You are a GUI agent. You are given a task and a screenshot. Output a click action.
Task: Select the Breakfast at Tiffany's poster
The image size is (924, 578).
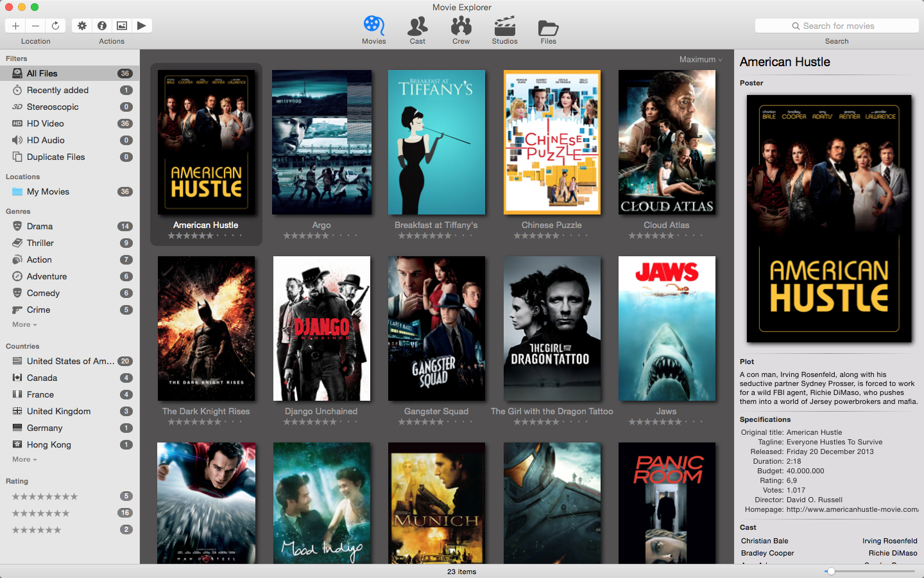pos(436,142)
